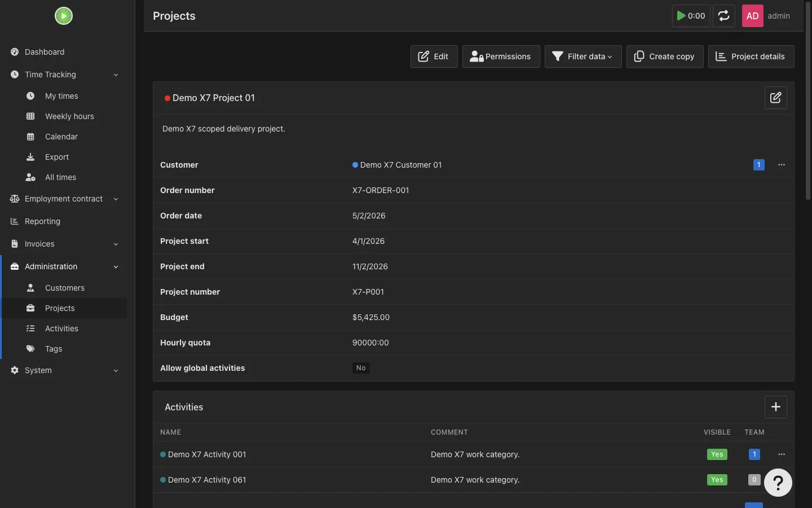Click the X7-P001 project number value
Screen dimensions: 812x508
point(368,292)
